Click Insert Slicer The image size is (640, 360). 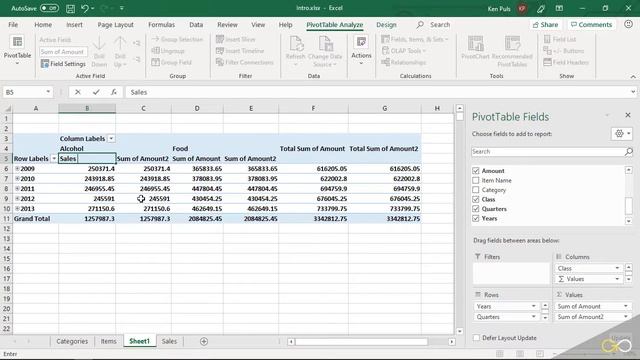click(x=236, y=39)
